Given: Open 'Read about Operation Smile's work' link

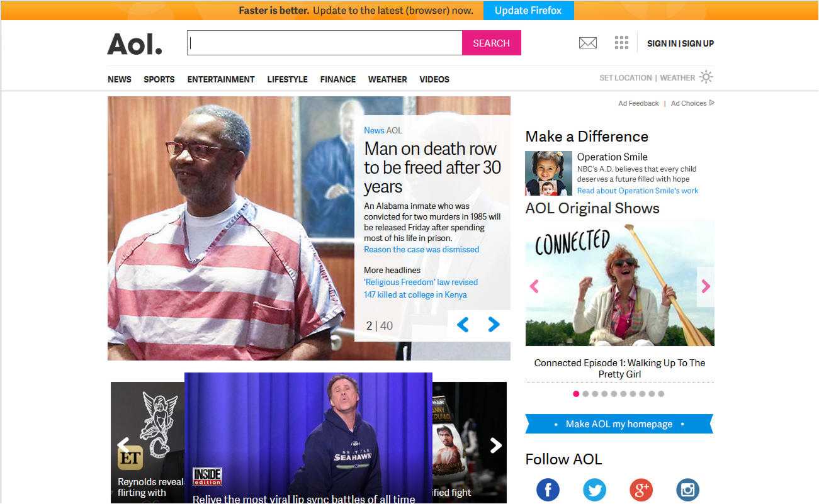Looking at the screenshot, I should 638,191.
